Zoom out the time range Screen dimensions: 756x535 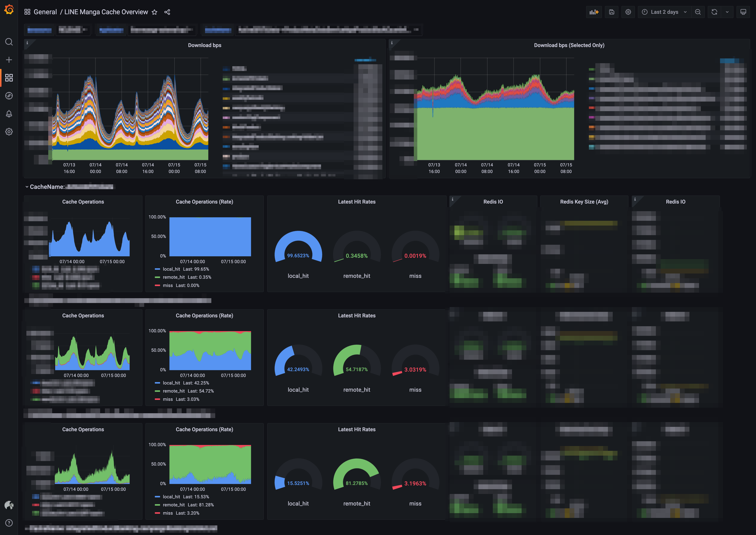click(698, 12)
